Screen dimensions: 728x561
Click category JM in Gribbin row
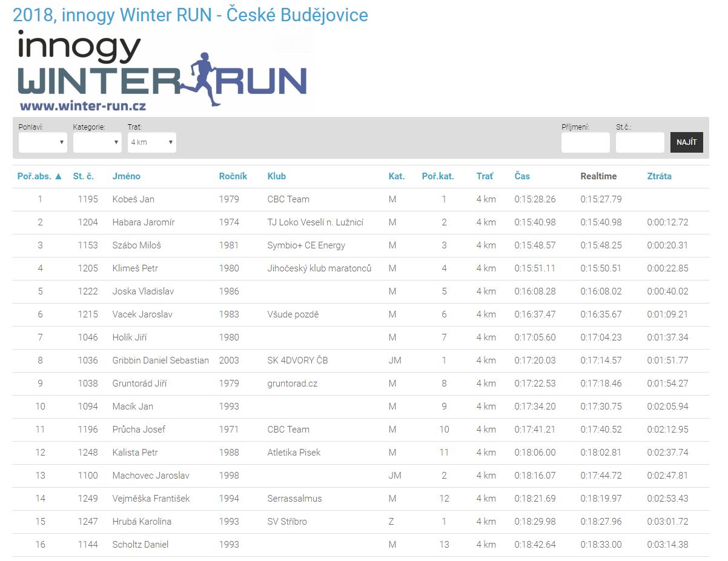[x=395, y=360]
